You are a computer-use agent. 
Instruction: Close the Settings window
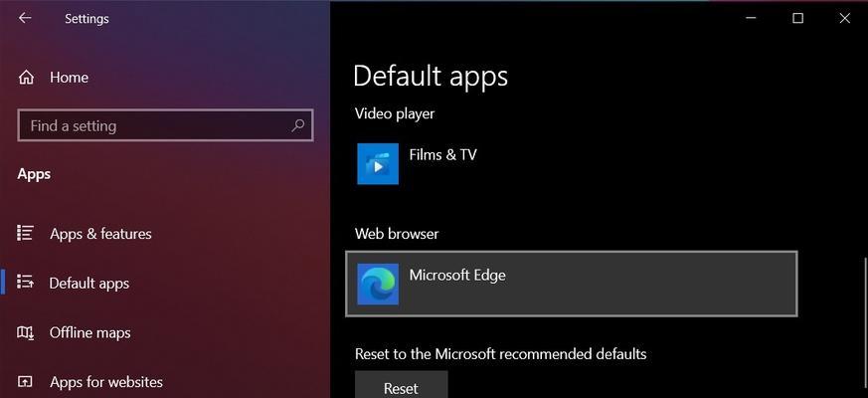[x=845, y=18]
